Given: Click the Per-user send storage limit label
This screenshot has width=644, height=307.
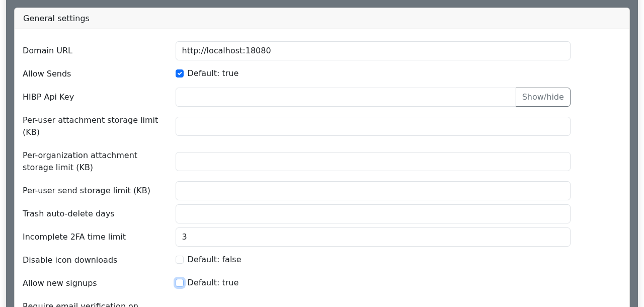Looking at the screenshot, I should coord(87,191).
